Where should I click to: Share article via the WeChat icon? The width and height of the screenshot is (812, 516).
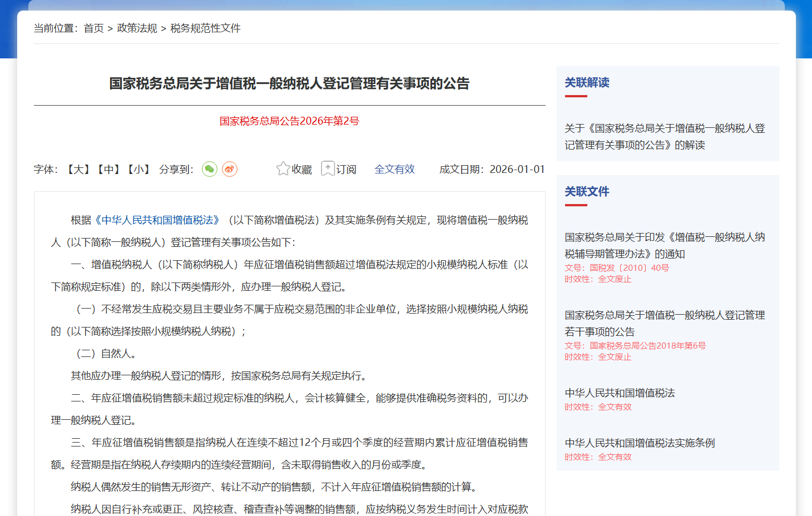click(x=209, y=169)
